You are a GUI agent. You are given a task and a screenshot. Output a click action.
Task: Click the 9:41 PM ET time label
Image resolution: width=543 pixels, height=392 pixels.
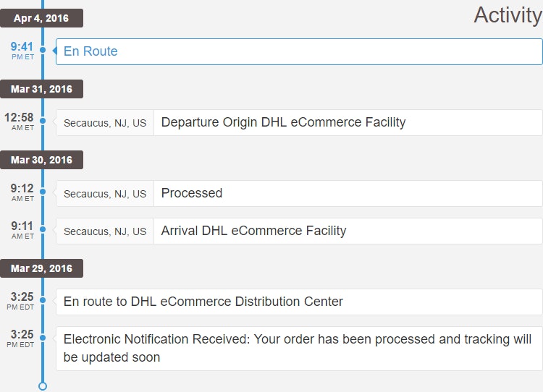pos(22,51)
